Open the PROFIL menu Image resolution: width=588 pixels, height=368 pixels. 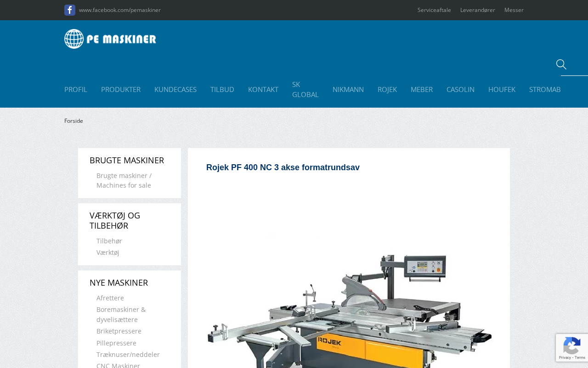(76, 89)
